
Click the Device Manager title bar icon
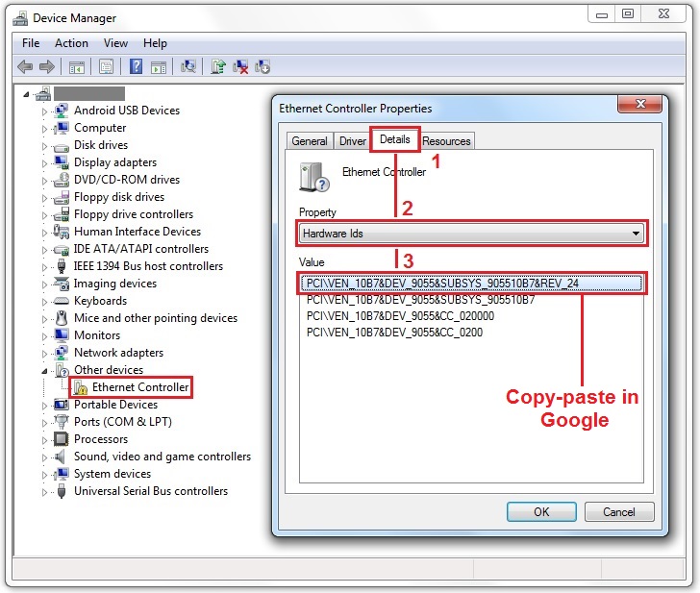(20, 18)
